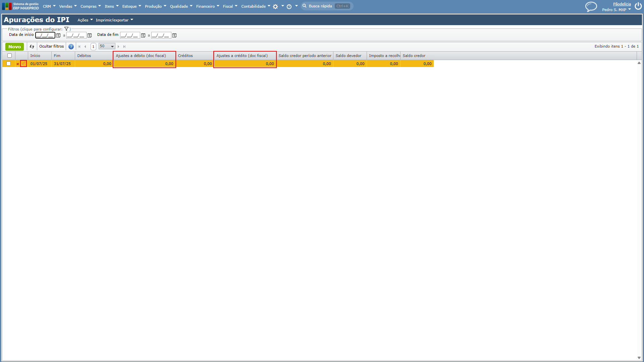Image resolution: width=644 pixels, height=362 pixels.
Task: Sort by Créditos column header
Action: 195,56
